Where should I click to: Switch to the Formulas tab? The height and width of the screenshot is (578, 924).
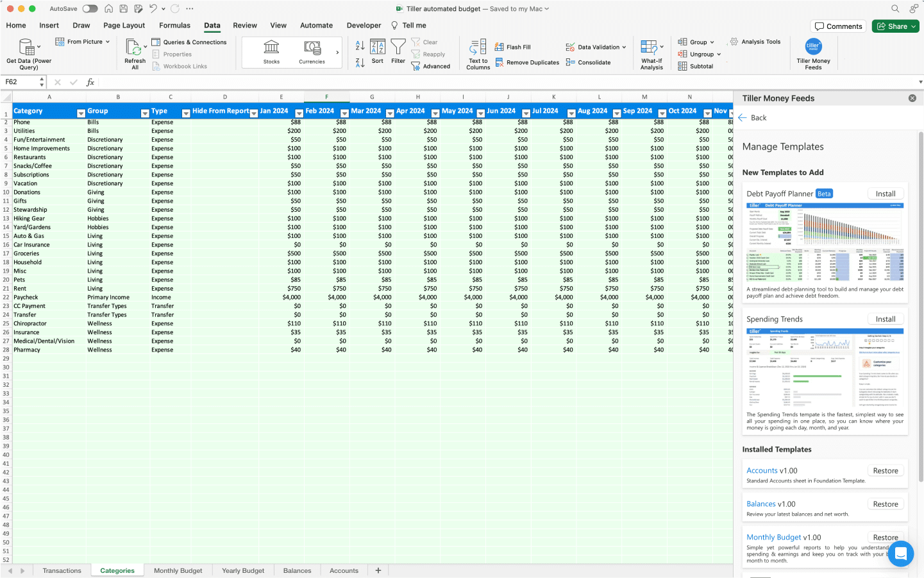[x=174, y=26]
